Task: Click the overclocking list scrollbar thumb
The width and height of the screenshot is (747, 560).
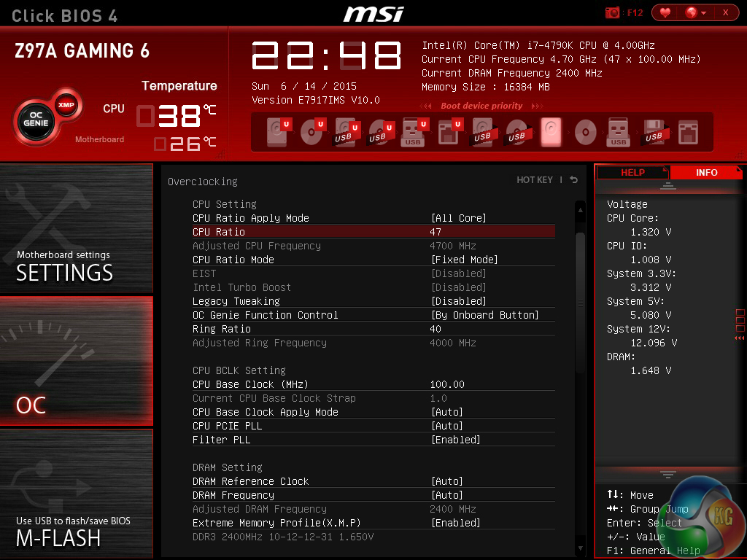Action: tap(580, 303)
